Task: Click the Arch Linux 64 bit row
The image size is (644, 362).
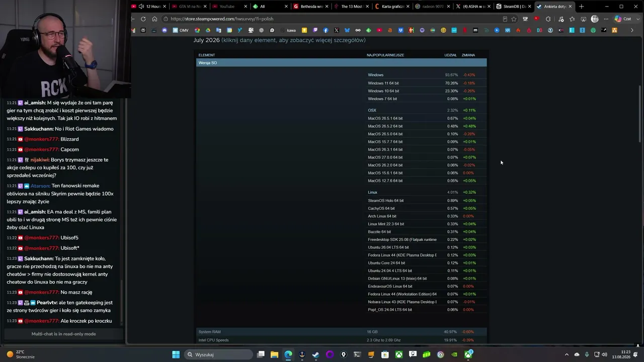Action: point(427,216)
